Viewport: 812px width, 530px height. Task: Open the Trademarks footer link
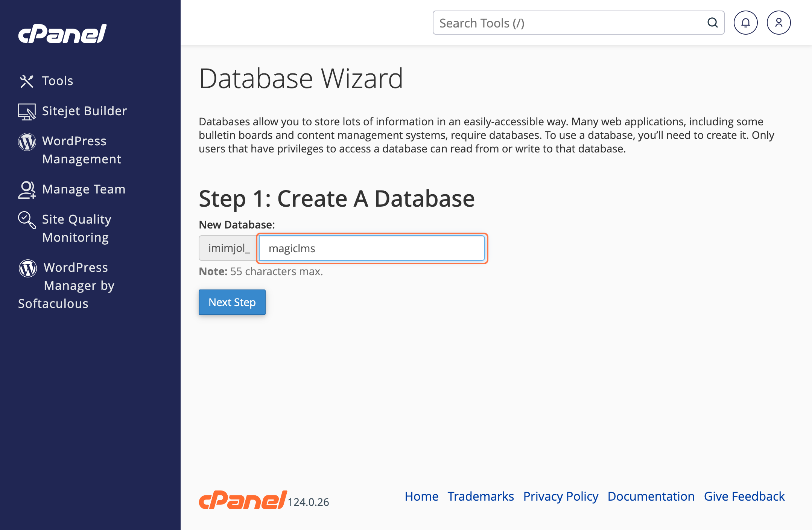click(x=481, y=496)
